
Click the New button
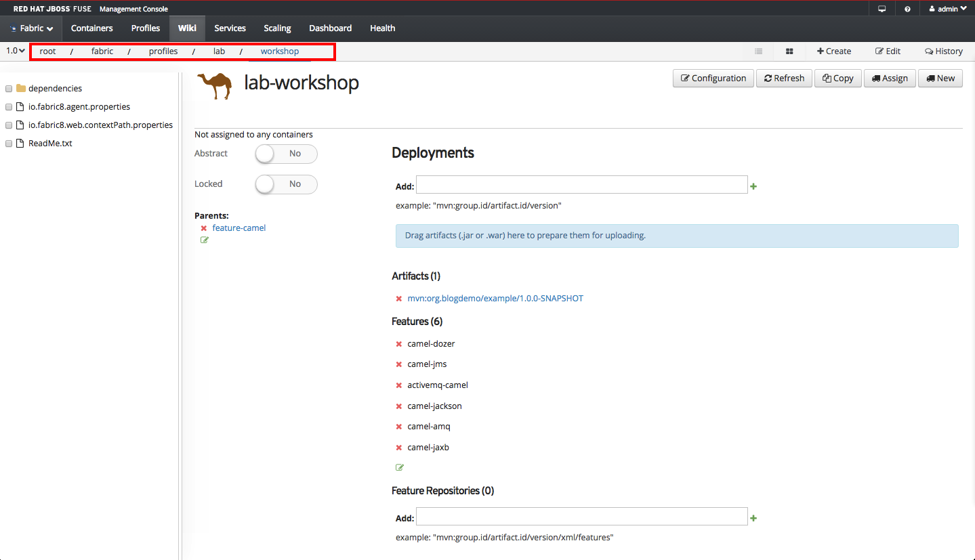point(940,79)
